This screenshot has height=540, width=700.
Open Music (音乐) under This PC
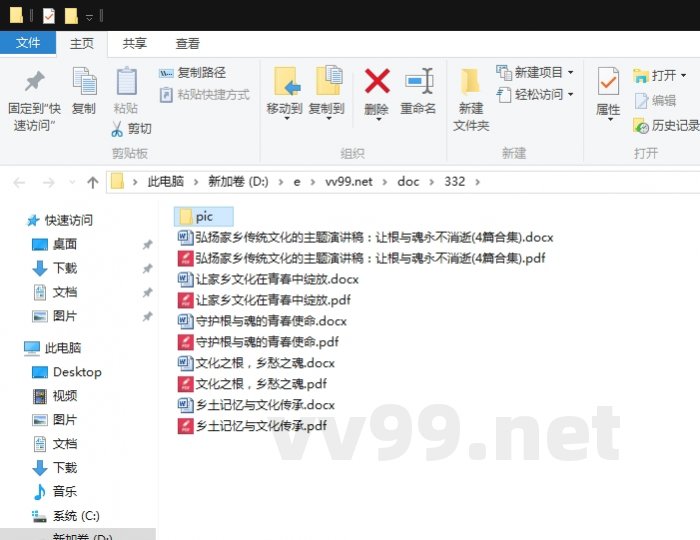coord(54,491)
